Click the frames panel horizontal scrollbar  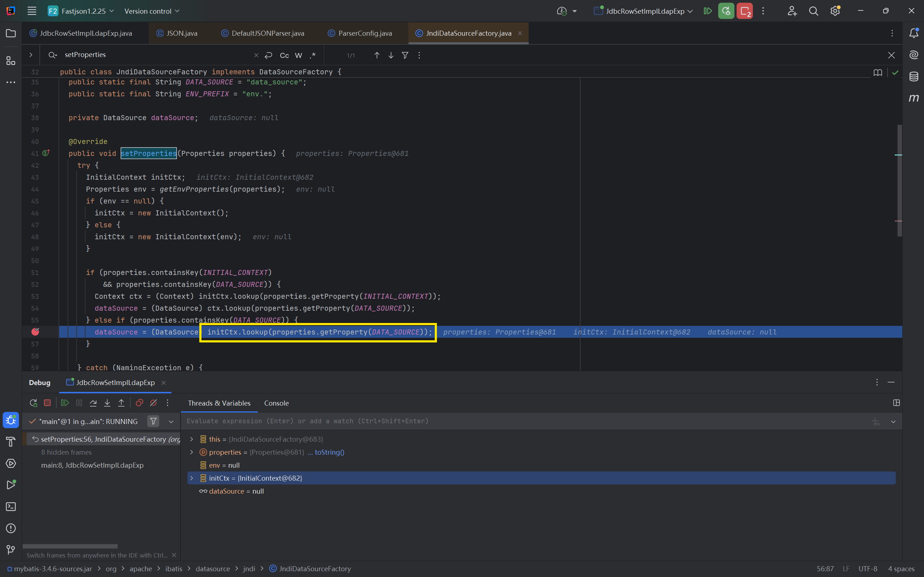pyautogui.click(x=70, y=546)
